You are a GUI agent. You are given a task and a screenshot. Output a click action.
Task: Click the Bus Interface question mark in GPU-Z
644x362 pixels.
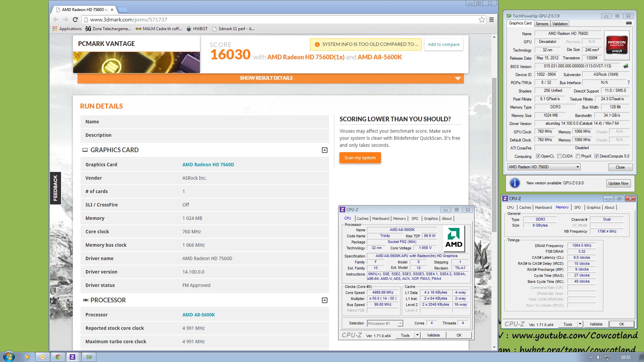coord(629,82)
